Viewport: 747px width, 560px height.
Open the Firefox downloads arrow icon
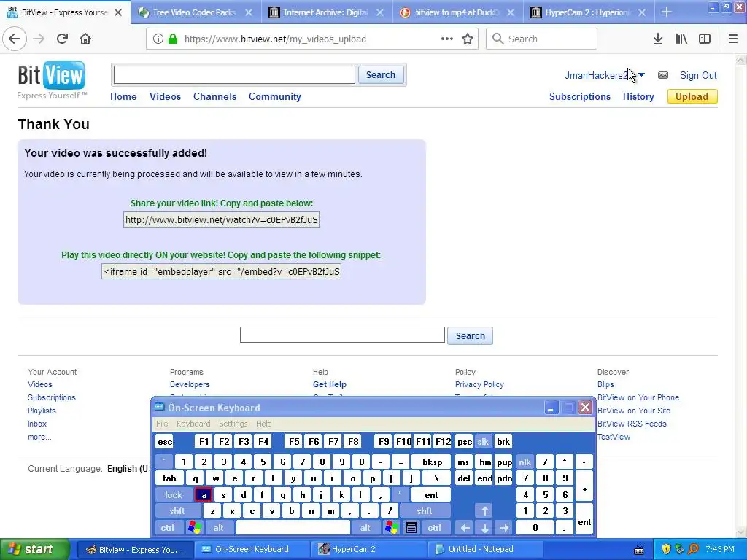pyautogui.click(x=658, y=39)
